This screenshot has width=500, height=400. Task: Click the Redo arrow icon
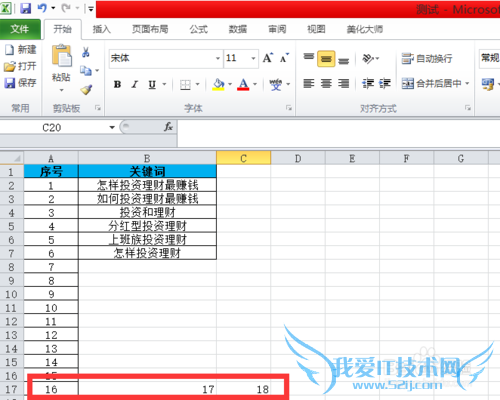point(66,8)
